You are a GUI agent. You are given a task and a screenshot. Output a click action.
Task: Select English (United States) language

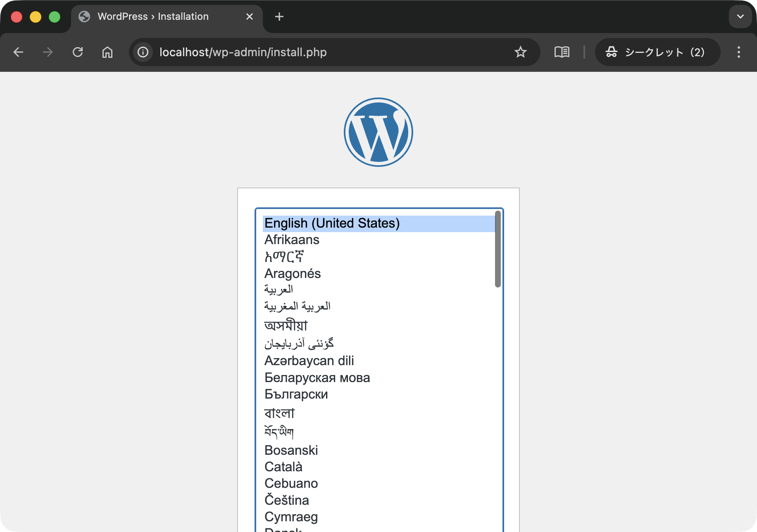tap(332, 223)
